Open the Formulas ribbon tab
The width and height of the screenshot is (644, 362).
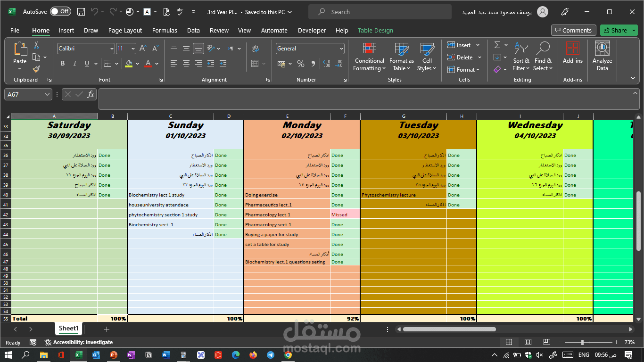tap(165, 30)
